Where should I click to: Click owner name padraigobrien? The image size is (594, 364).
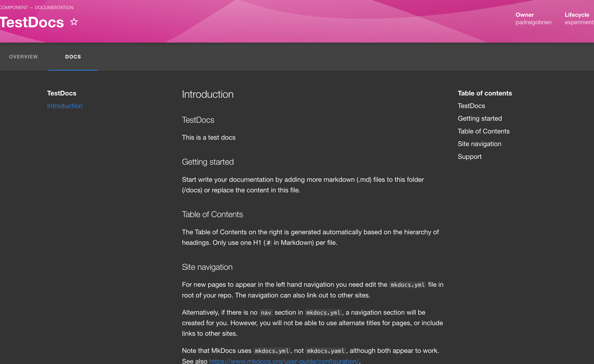[533, 22]
